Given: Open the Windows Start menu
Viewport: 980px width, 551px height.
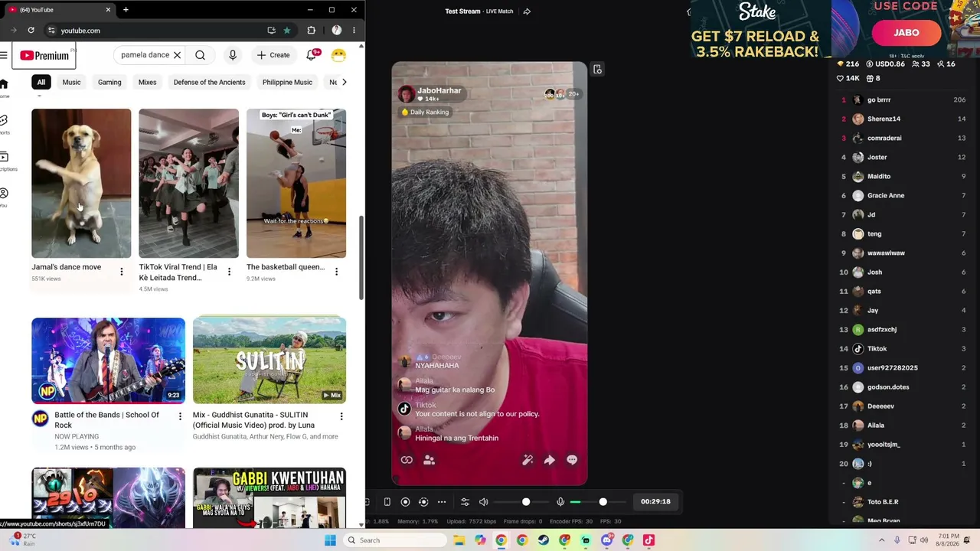Looking at the screenshot, I should 330,540.
